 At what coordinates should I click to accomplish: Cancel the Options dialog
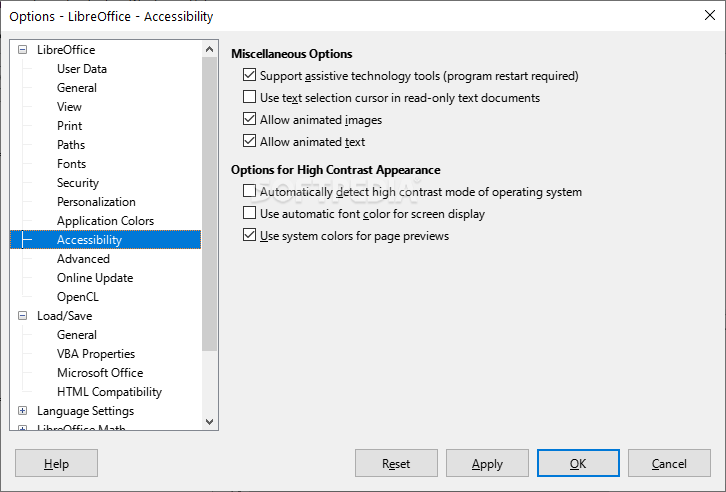(x=669, y=463)
